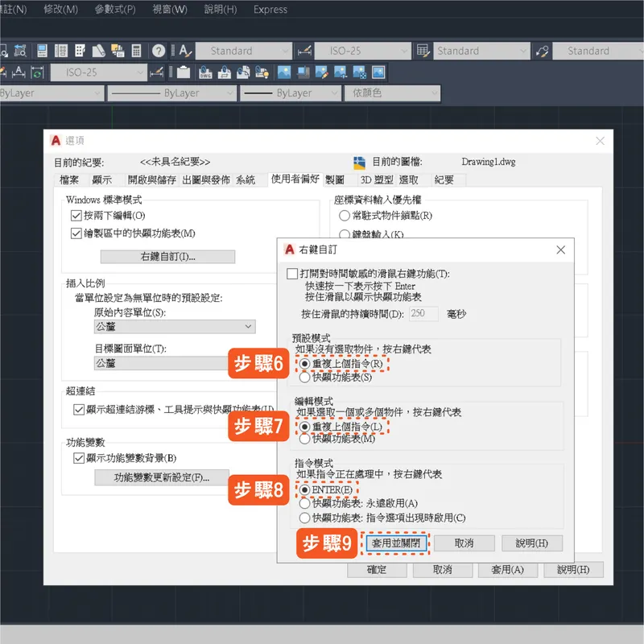Click the 功能變數更新設定(F)... button
Image resolution: width=644 pixels, height=644 pixels.
point(162,477)
